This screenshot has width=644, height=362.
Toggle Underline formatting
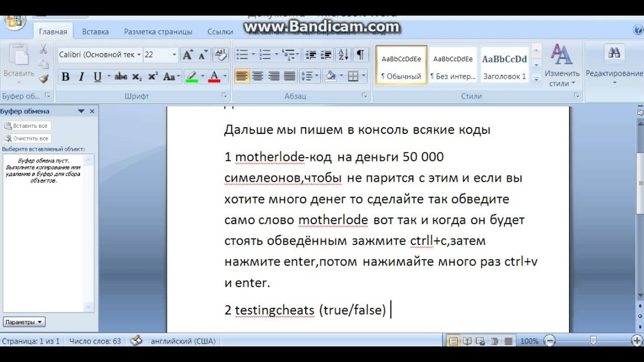(97, 77)
